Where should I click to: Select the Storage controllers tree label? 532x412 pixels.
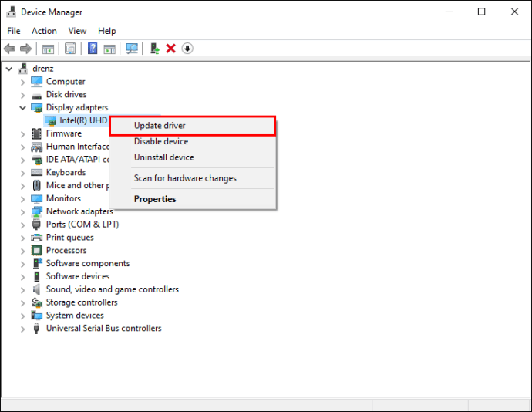[x=82, y=302]
